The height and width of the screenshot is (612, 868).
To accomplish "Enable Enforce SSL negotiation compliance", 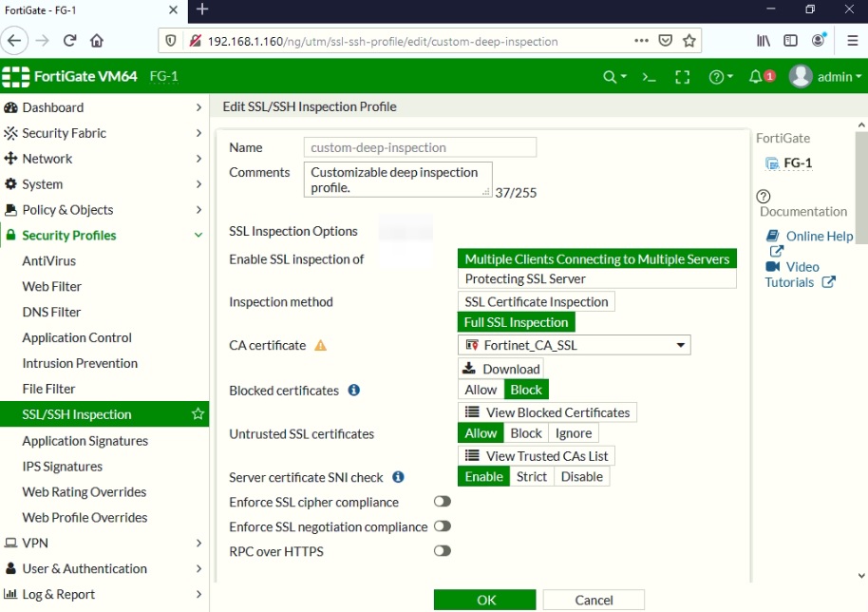I will [x=441, y=526].
